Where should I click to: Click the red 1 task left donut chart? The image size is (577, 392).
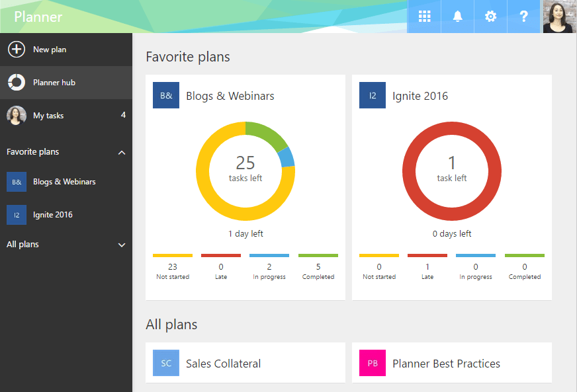[x=452, y=171]
